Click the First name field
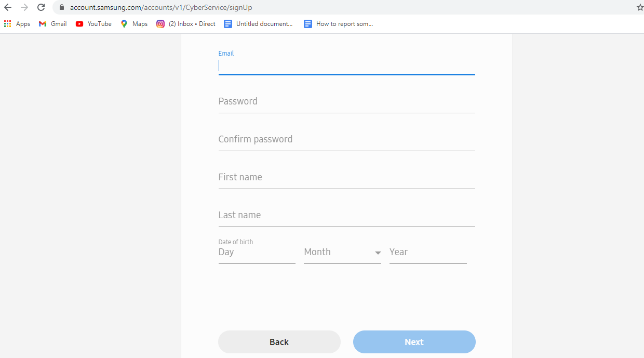The width and height of the screenshot is (644, 358). click(346, 178)
